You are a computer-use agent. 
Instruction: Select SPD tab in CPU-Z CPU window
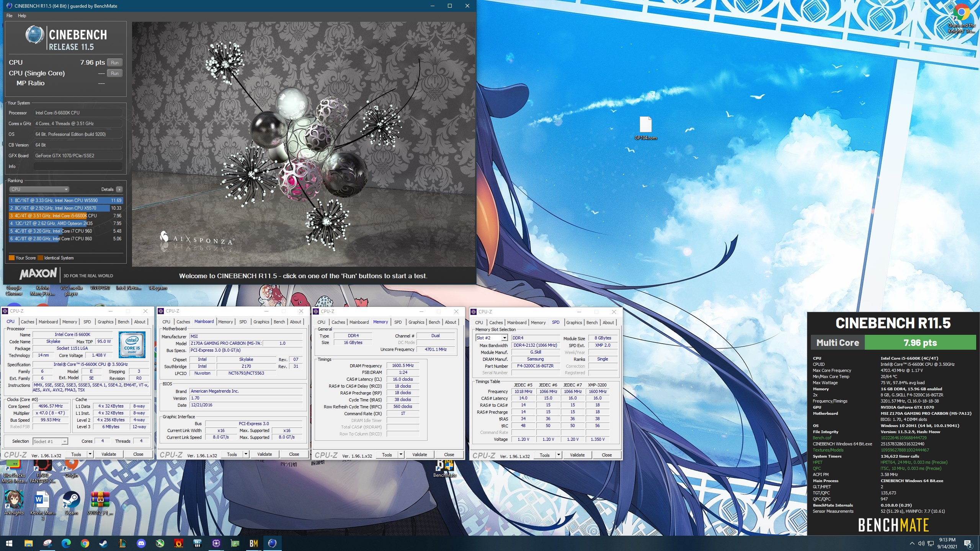coord(87,322)
